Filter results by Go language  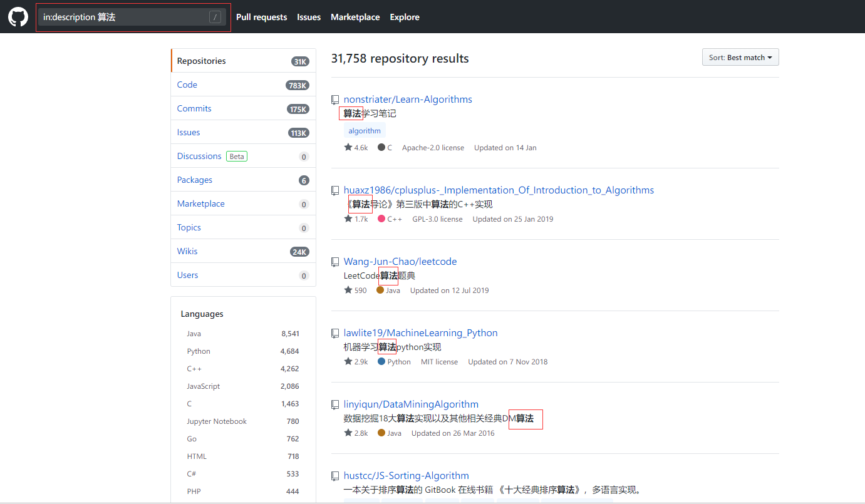[243, 439]
